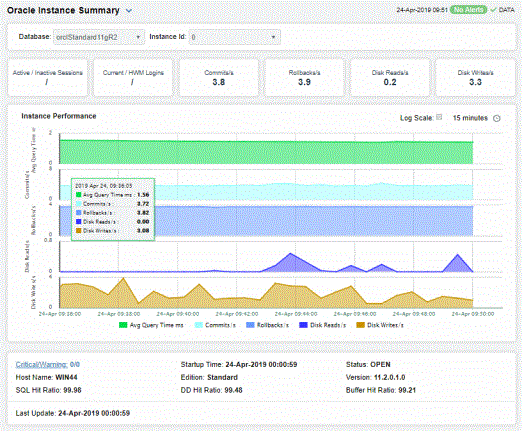Screen dimensions: 522x431
Task: Click the 24-Apr-2019 09:51 header timestamp
Action: point(422,10)
